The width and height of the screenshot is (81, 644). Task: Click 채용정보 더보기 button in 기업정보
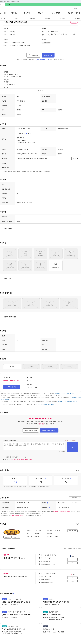point(72,531)
